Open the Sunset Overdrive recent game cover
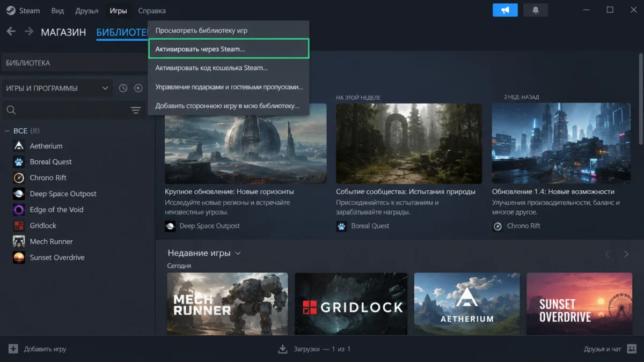 (579, 304)
